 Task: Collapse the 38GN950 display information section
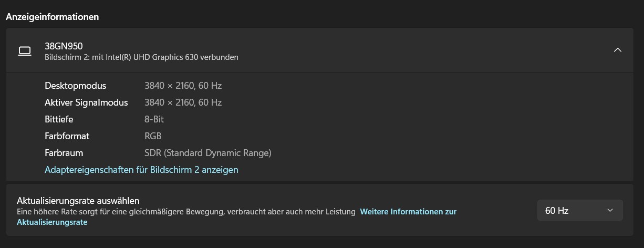pos(618,50)
